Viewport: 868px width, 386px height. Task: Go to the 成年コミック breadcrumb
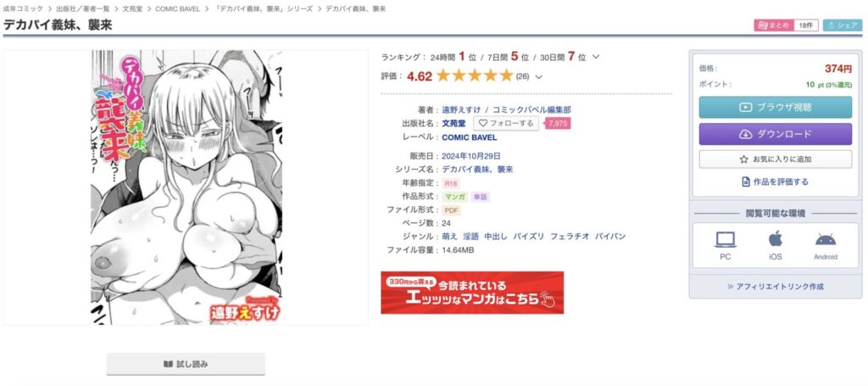(x=23, y=8)
